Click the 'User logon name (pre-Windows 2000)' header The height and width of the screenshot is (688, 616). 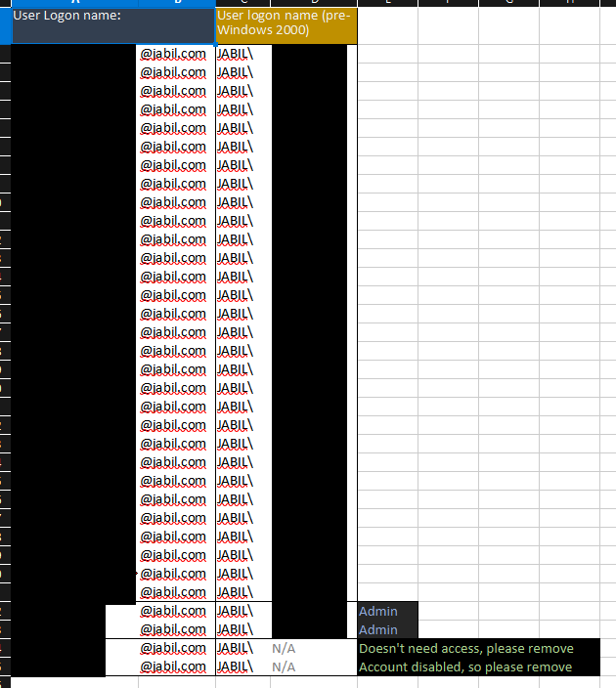point(286,25)
